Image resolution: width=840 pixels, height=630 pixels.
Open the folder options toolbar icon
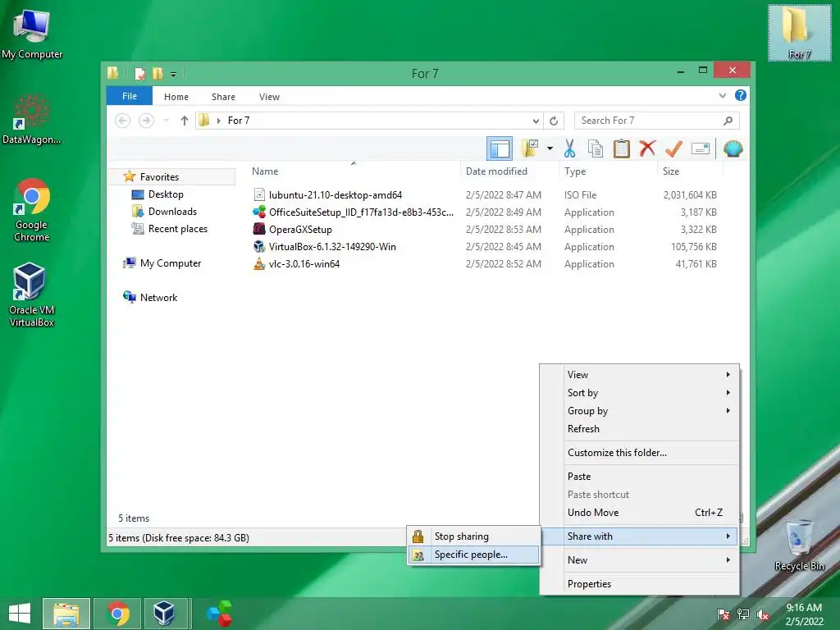pyautogui.click(x=530, y=148)
